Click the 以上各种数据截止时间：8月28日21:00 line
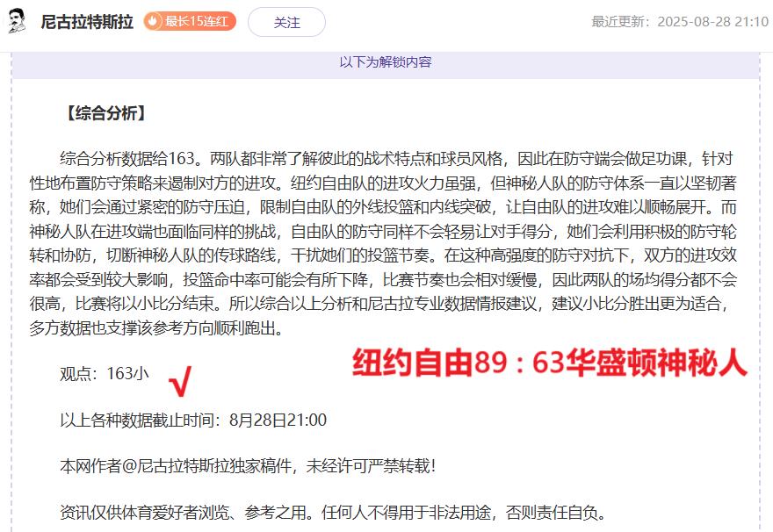The image size is (773, 532). click(193, 421)
